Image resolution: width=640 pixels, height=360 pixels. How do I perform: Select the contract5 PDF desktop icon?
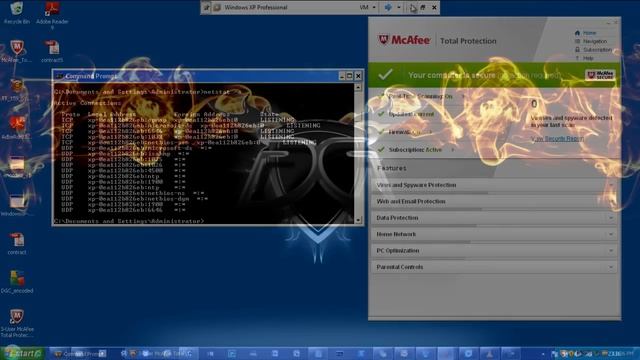(52, 51)
